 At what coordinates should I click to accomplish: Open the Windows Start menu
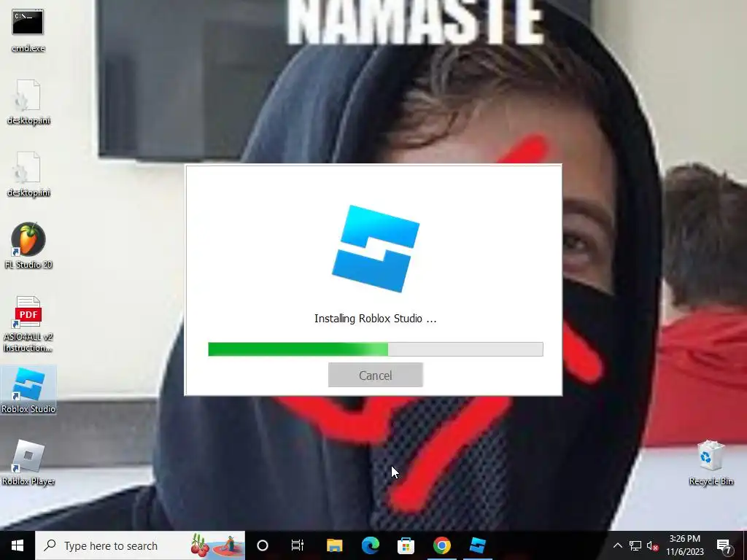(x=18, y=545)
